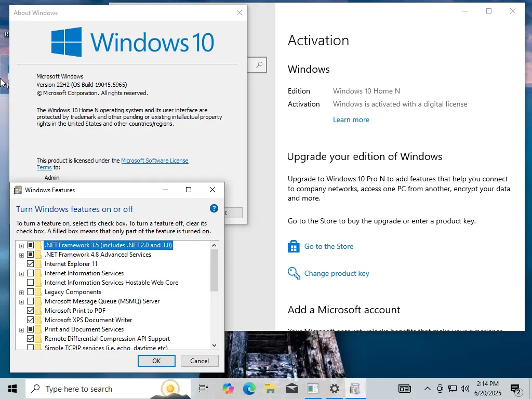
Task: Click the key magnifier icon for product key
Action: tap(294, 273)
